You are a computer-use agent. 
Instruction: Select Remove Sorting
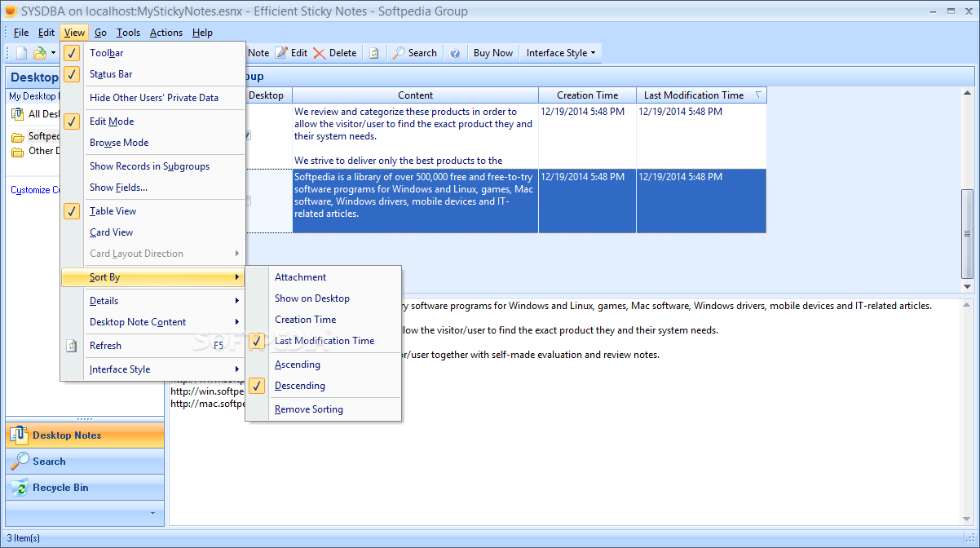324,409
